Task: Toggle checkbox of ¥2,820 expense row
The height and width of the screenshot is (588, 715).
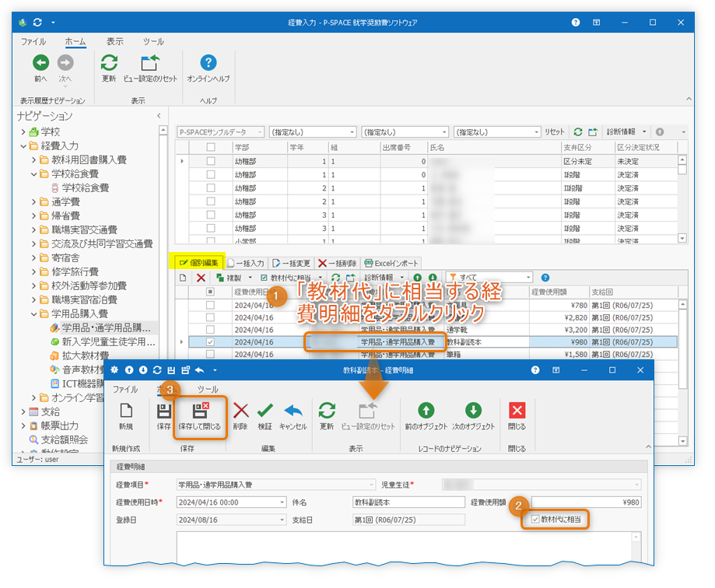Action: click(210, 317)
